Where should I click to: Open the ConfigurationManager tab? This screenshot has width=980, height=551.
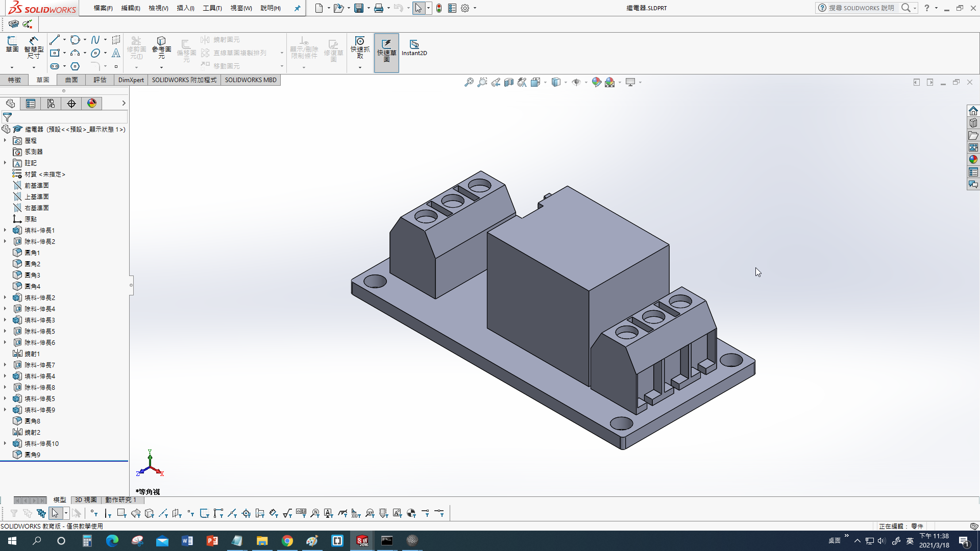pos(51,104)
